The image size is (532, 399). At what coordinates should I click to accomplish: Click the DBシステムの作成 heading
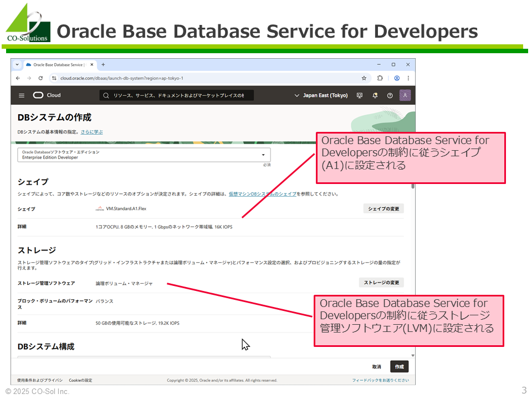55,117
